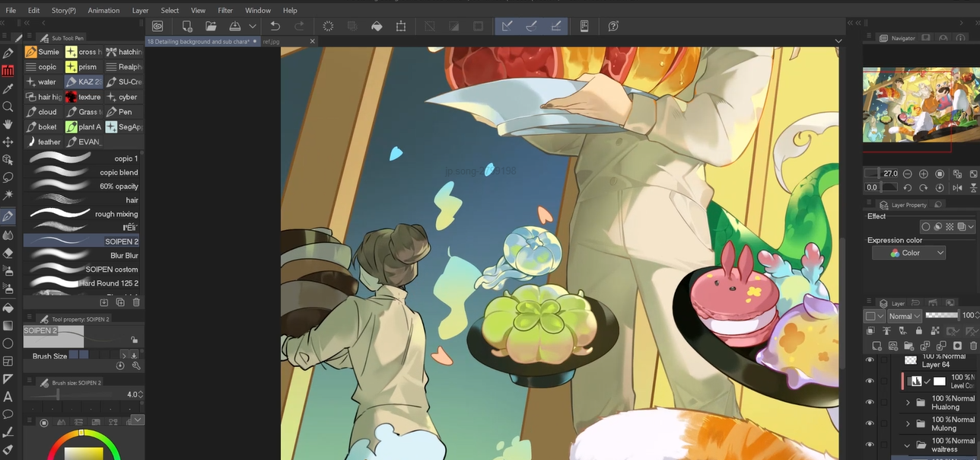Create a new canvas with New icon
The height and width of the screenshot is (460, 980).
(x=187, y=26)
